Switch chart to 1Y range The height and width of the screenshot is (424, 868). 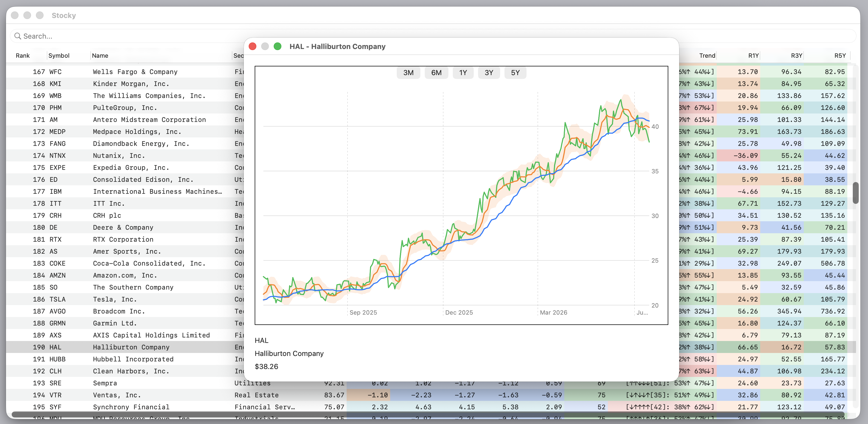463,73
